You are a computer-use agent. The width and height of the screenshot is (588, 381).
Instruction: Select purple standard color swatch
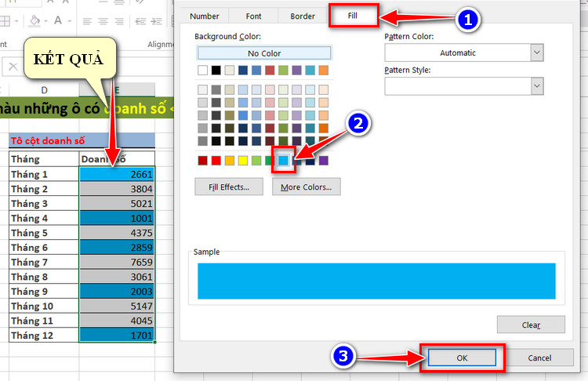(x=324, y=161)
